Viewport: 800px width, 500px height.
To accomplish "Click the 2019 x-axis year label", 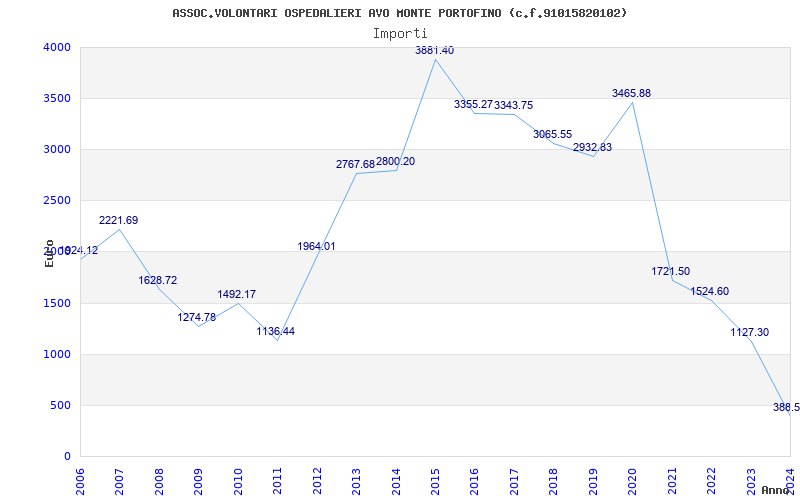I will point(593,481).
